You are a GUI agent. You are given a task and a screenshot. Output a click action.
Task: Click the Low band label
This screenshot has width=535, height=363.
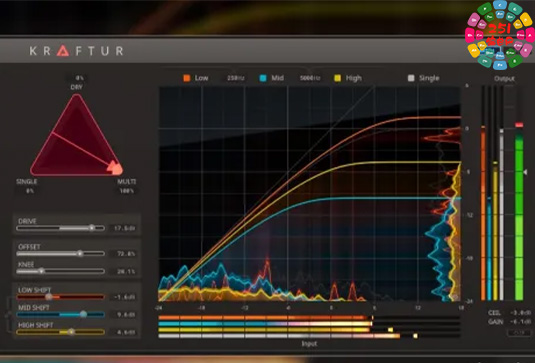[x=201, y=78]
